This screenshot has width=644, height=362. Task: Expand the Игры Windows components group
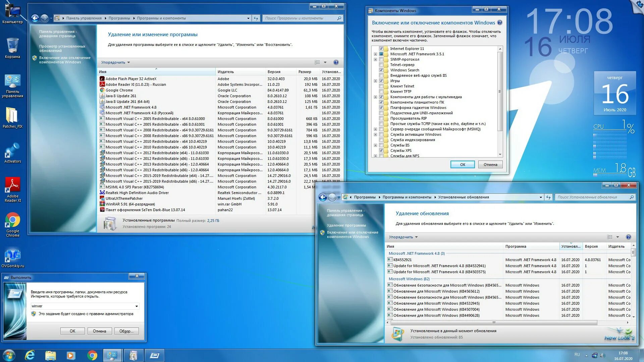point(376,81)
